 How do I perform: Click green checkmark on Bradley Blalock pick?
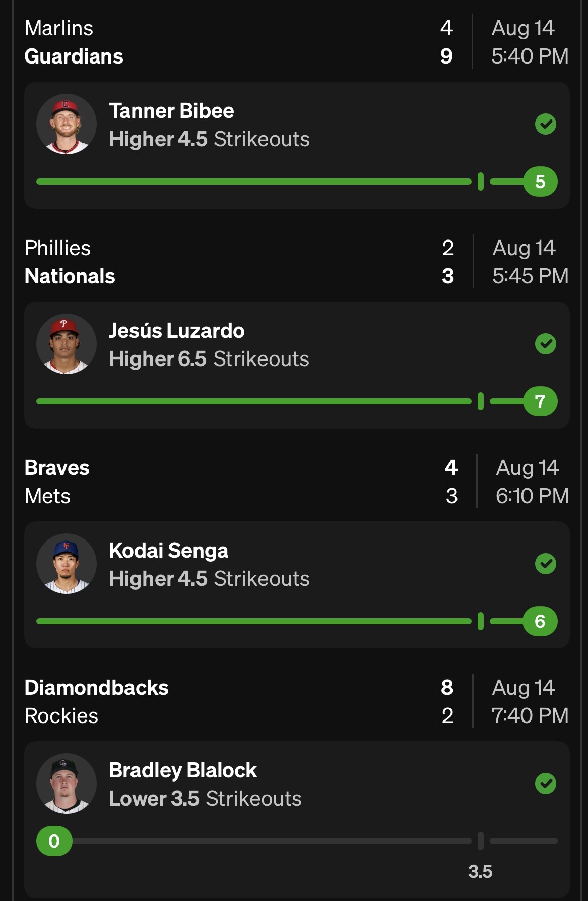coord(545,784)
